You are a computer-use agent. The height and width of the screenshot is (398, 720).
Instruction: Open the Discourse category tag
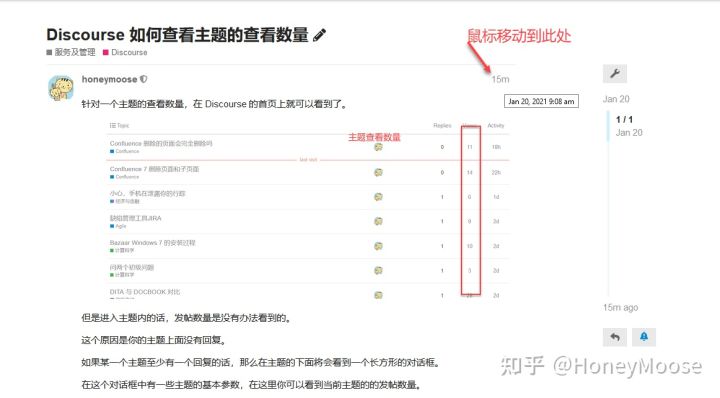tap(125, 52)
